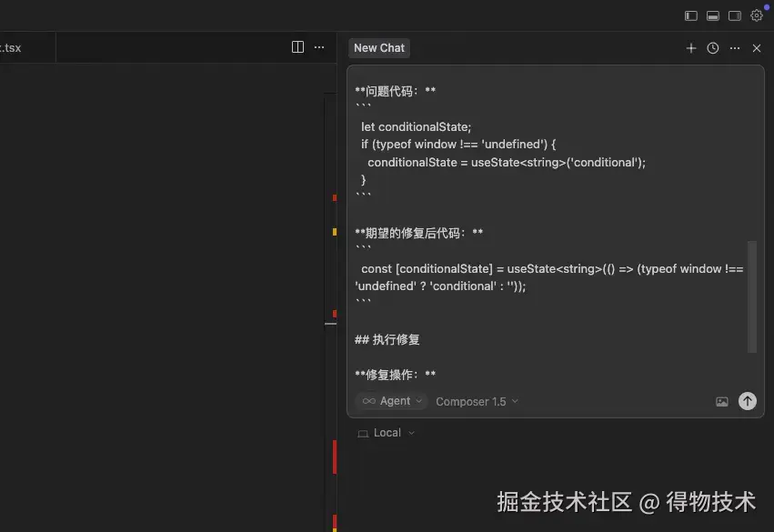This screenshot has height=532, width=774.
Task: Start a new chat with plus icon
Action: point(691,48)
